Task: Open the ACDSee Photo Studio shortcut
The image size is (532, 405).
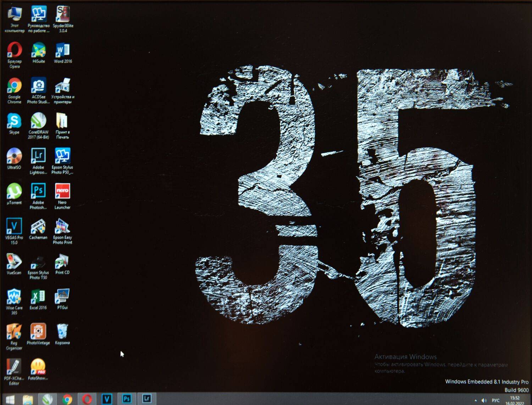Action: pyautogui.click(x=38, y=86)
